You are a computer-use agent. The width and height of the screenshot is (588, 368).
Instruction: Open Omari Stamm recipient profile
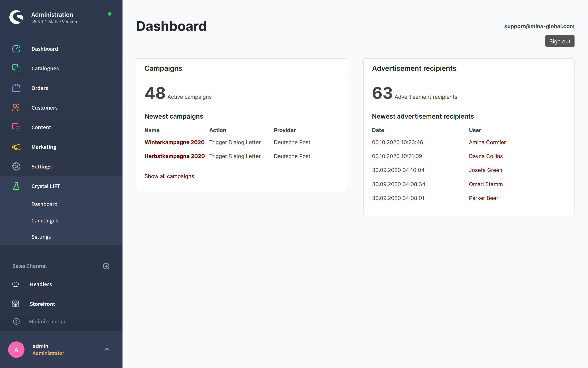click(486, 184)
